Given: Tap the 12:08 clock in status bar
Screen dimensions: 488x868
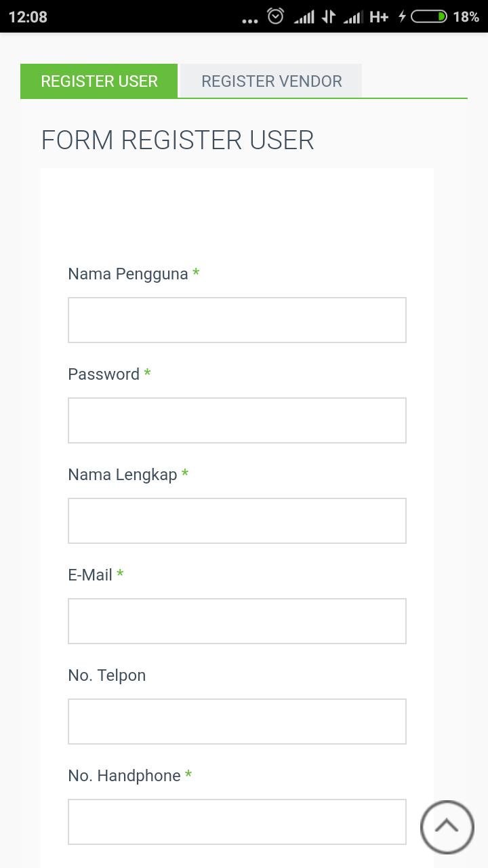Looking at the screenshot, I should click(28, 17).
